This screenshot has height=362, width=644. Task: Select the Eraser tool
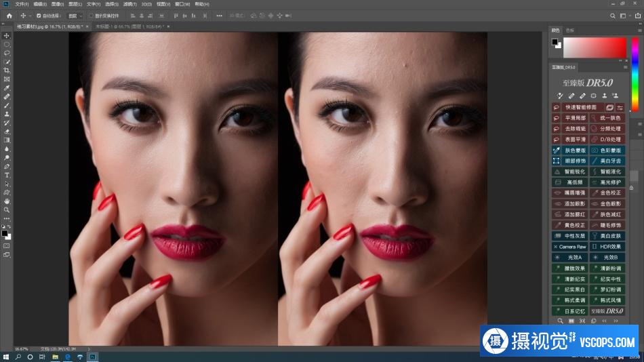click(7, 132)
